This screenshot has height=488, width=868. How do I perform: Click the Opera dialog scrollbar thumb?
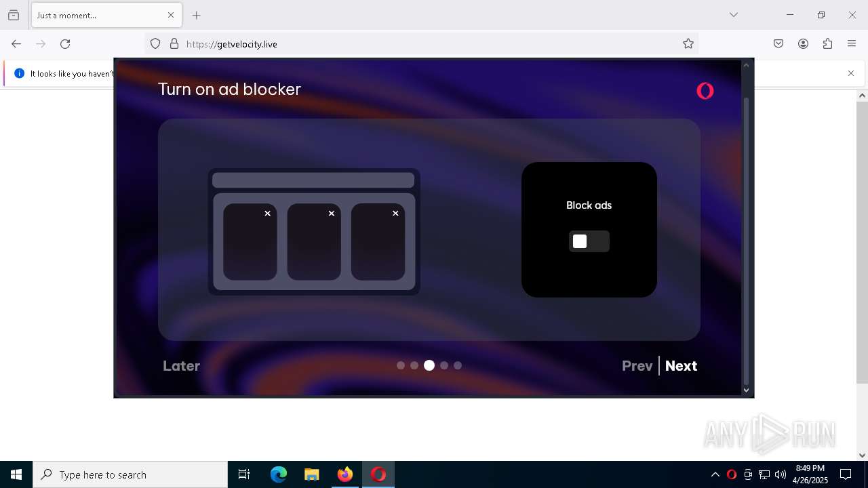pos(746,241)
